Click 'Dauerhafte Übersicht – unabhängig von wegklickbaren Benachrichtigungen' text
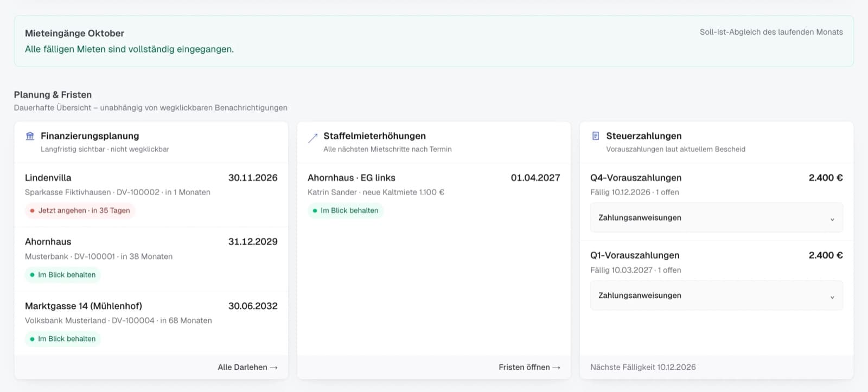868x392 pixels. tap(151, 108)
